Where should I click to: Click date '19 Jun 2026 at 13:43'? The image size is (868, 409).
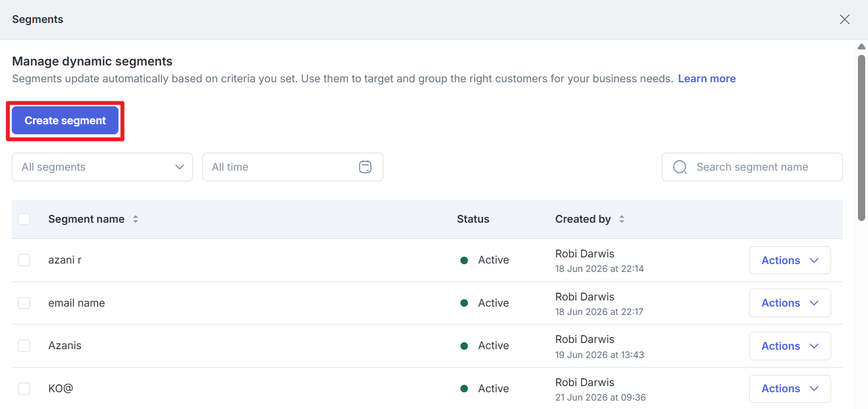599,355
